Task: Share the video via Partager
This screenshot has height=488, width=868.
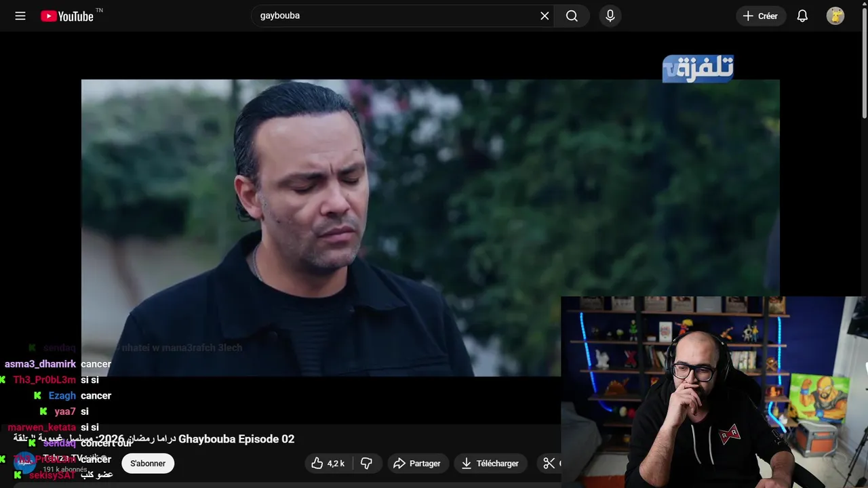Action: [418, 464]
